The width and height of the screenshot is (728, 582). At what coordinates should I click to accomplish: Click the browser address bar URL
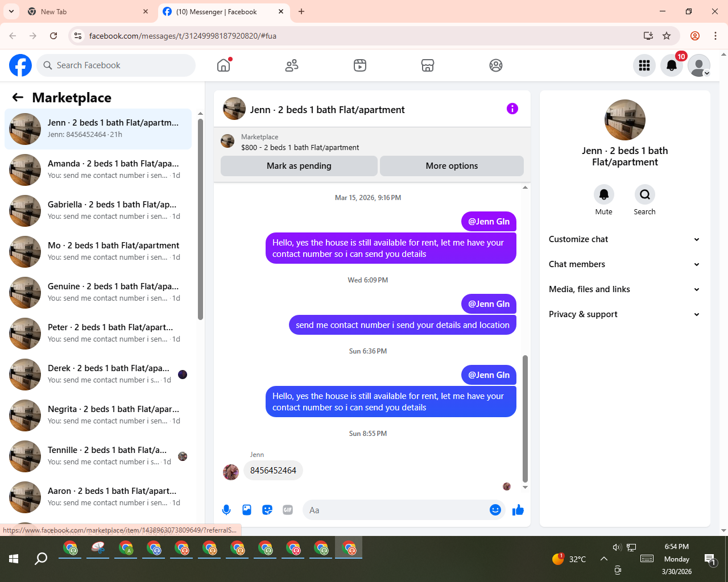click(x=183, y=36)
